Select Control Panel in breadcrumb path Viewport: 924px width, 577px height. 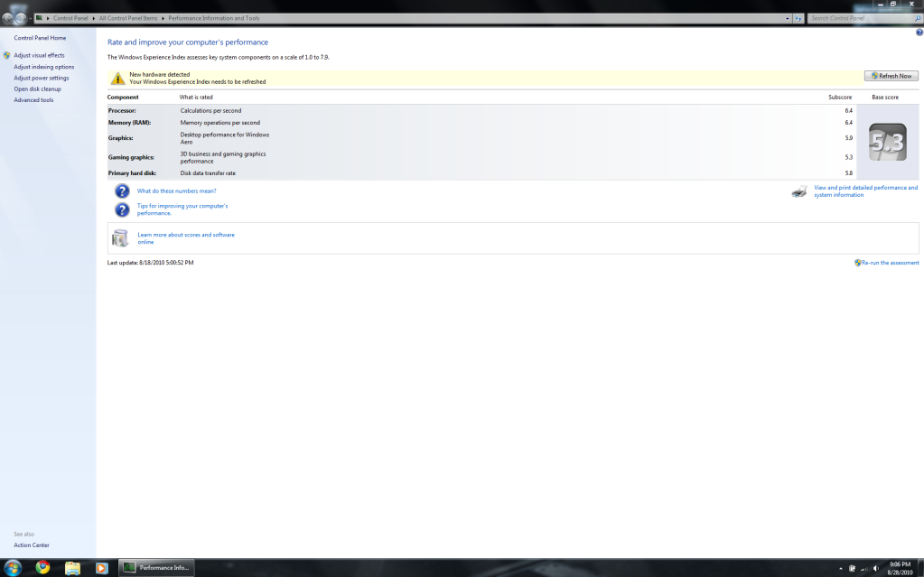pyautogui.click(x=70, y=18)
